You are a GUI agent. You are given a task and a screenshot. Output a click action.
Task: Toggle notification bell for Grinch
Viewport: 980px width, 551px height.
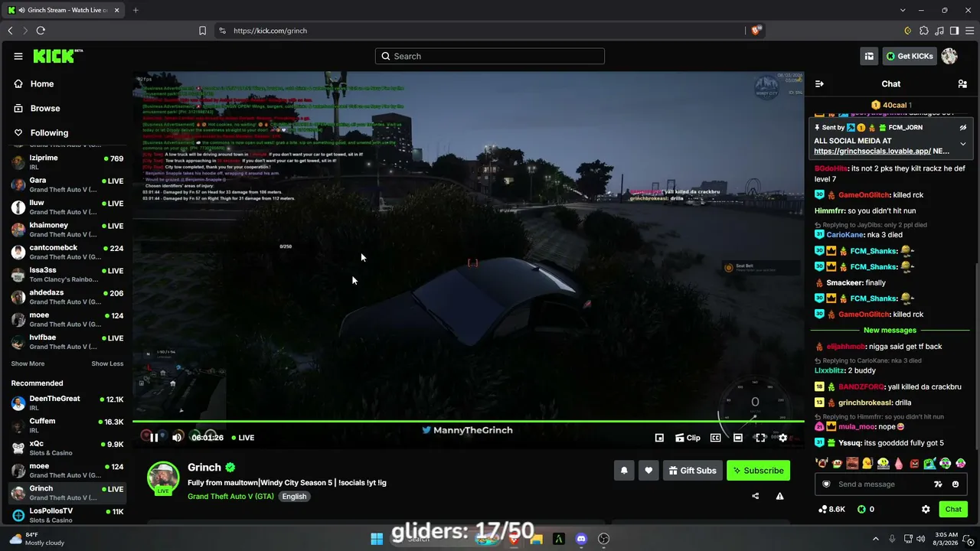(x=624, y=471)
